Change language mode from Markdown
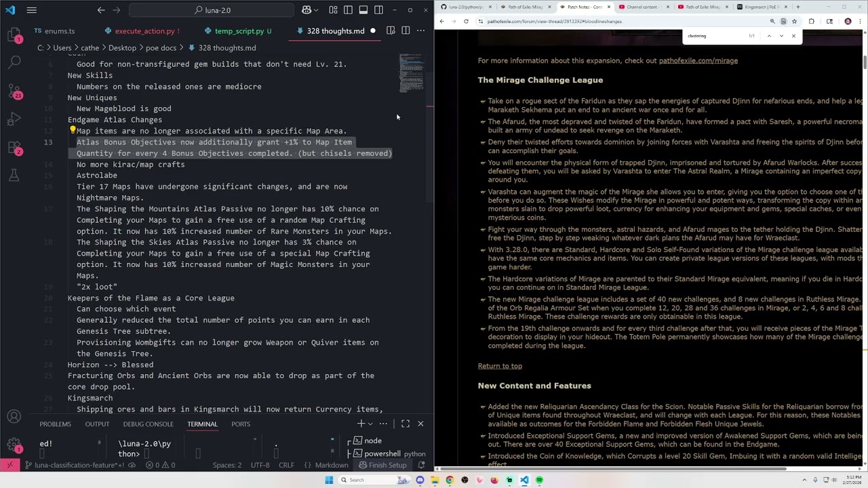This screenshot has height=488, width=868. tap(332, 465)
